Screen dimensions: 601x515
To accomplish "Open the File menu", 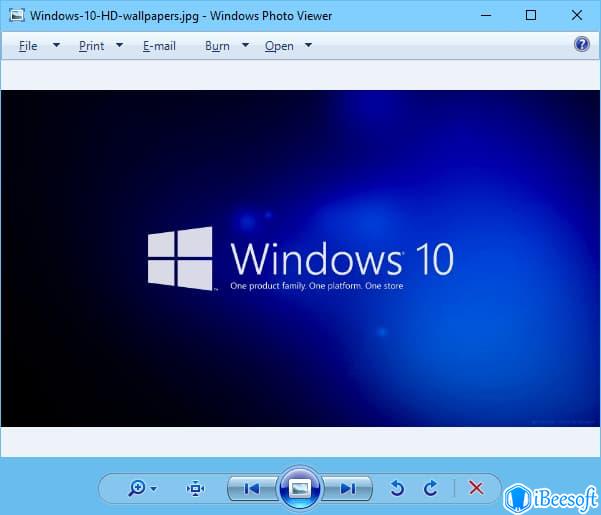I will [x=28, y=46].
